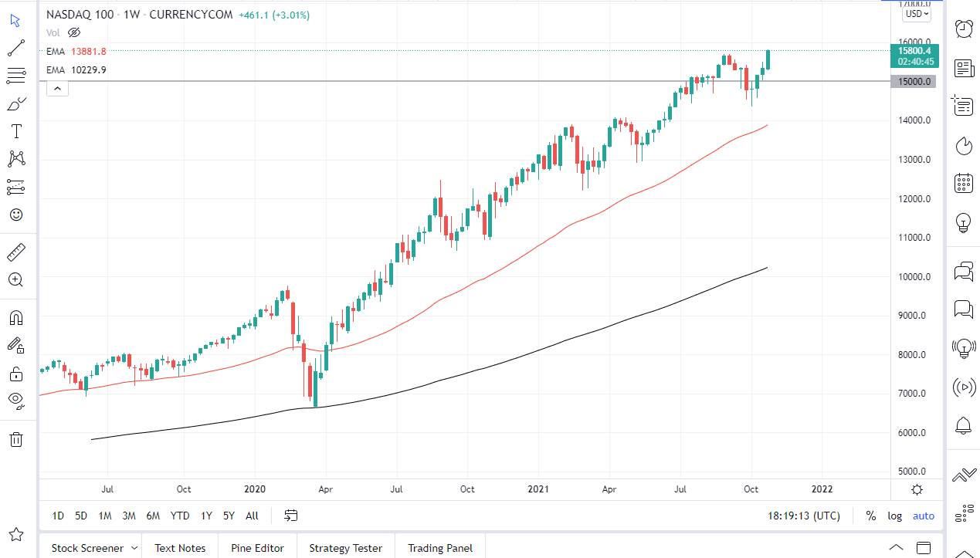Select the text annotation tool
The image size is (980, 558).
tap(15, 130)
